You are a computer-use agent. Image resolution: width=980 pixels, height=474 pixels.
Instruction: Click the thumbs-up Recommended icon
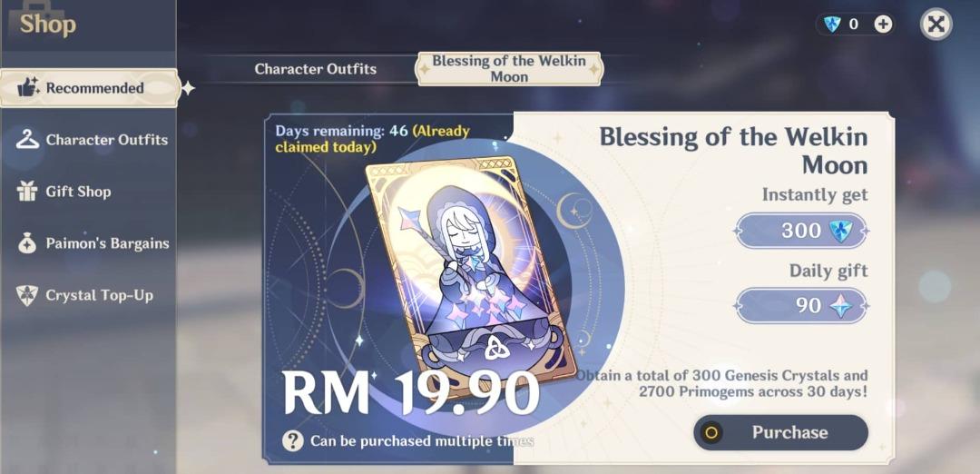click(28, 87)
